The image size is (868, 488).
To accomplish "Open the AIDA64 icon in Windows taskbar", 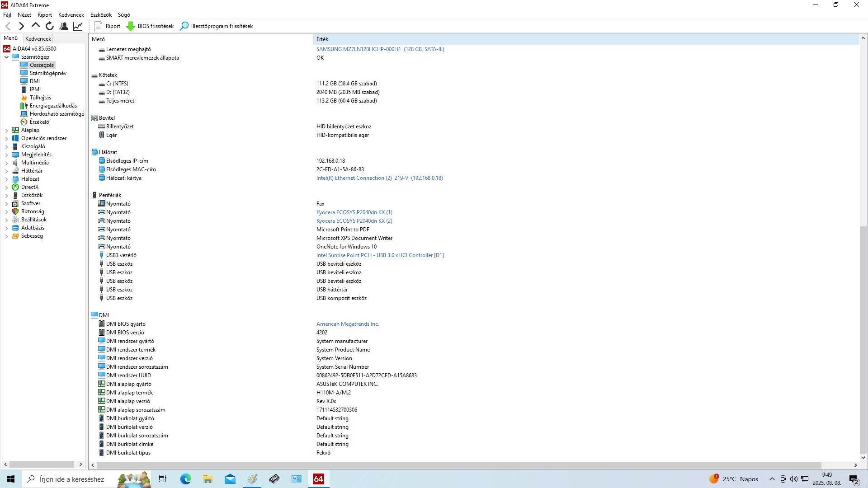I will point(318,479).
